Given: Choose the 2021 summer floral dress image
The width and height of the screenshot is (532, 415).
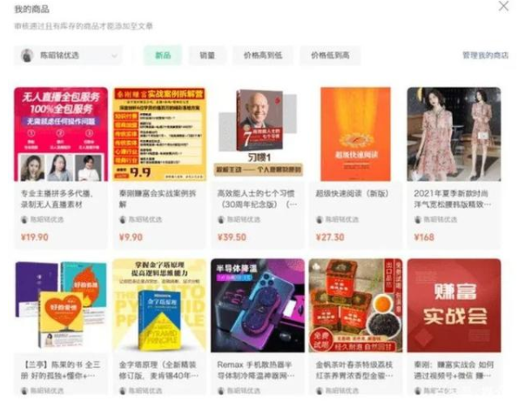Looking at the screenshot, I should pos(454,134).
